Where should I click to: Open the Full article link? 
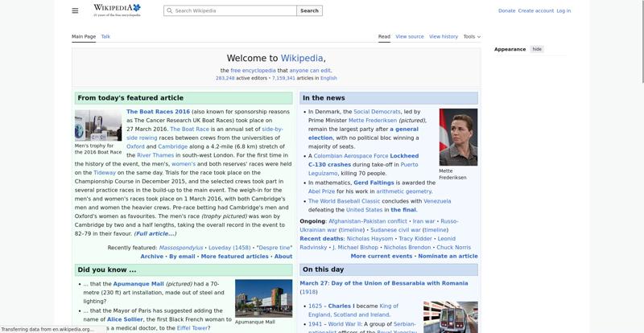pyautogui.click(x=155, y=233)
